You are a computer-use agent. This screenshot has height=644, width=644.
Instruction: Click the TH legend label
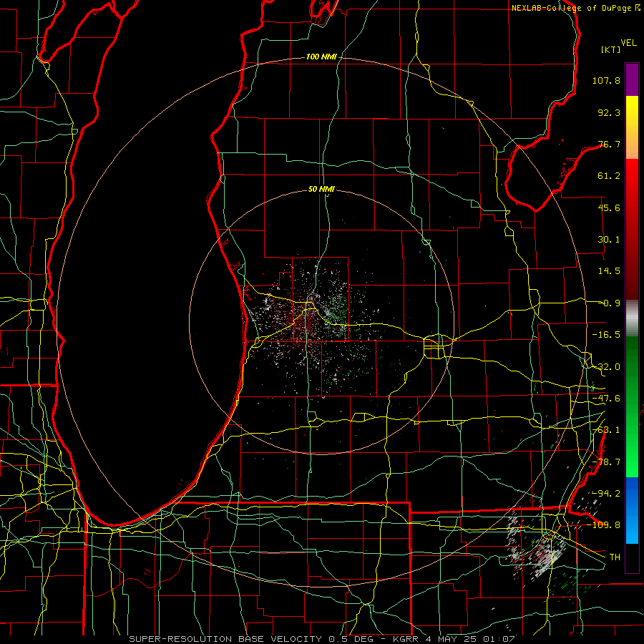click(615, 557)
